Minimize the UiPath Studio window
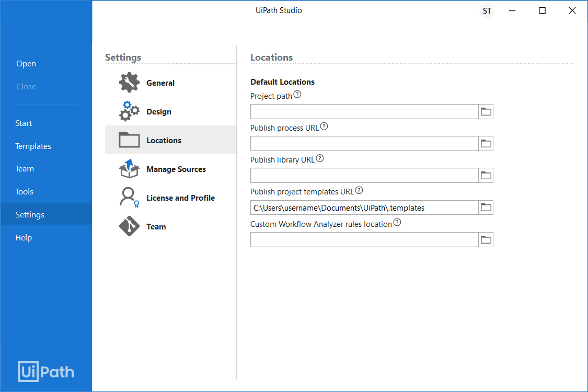 512,11
